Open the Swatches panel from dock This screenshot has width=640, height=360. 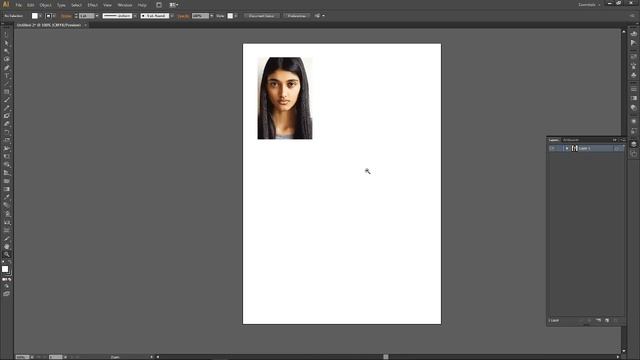click(x=633, y=56)
